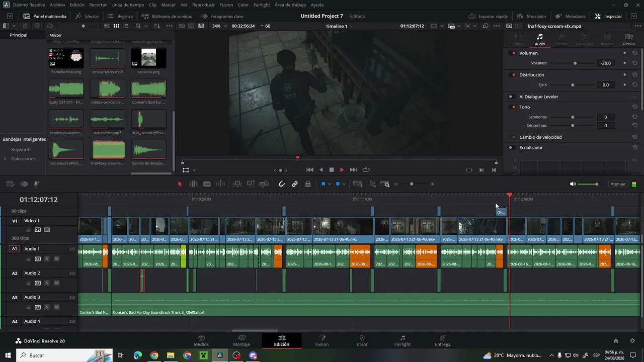The height and width of the screenshot is (362, 644).
Task: Add a blue marker to the timeline
Action: (338, 184)
